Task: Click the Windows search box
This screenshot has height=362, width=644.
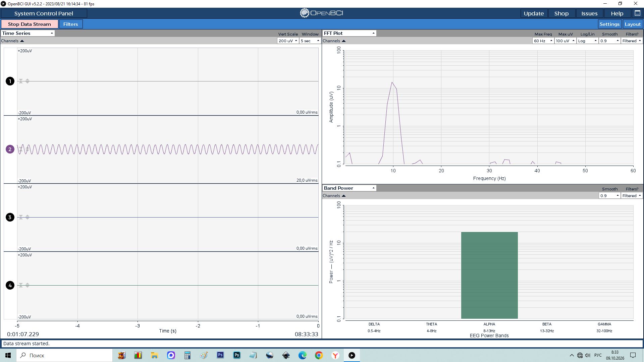Action: pos(64,355)
